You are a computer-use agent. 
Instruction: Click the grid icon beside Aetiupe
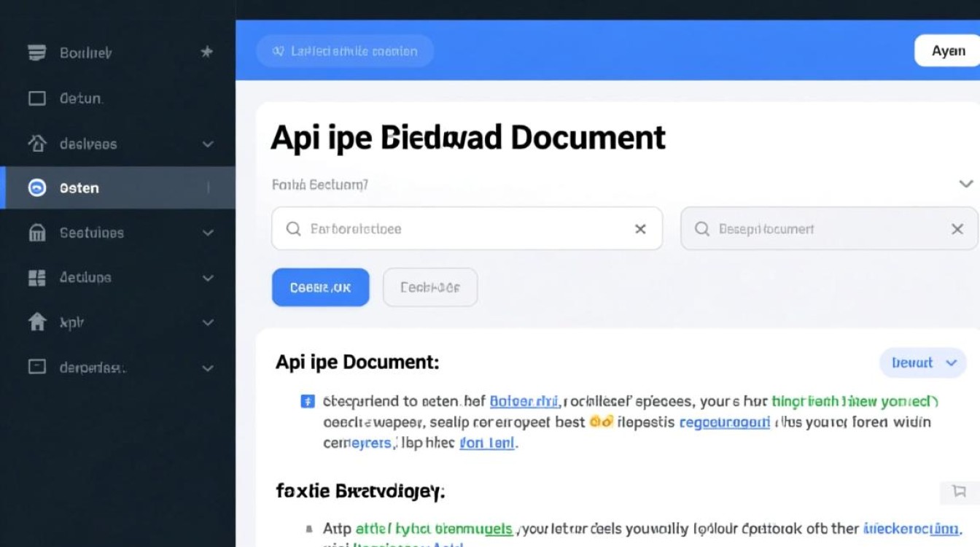tap(36, 277)
